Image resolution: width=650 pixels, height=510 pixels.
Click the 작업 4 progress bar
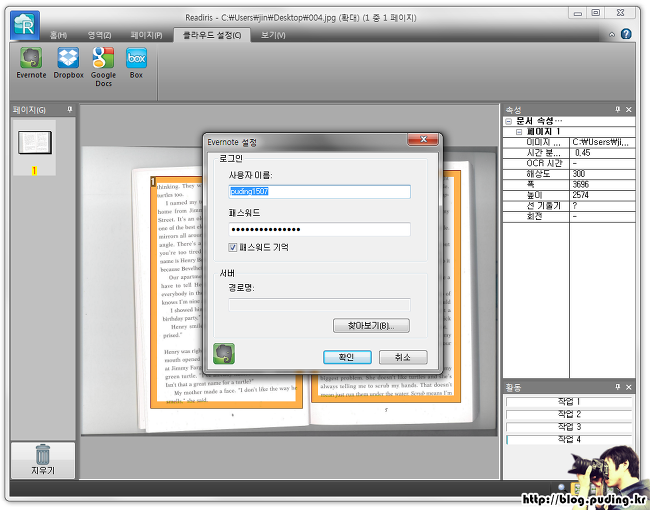(x=569, y=439)
